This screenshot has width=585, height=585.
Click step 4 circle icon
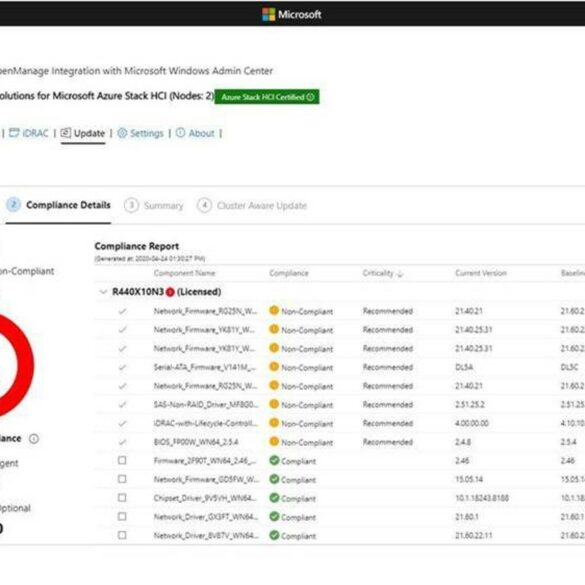(x=204, y=206)
